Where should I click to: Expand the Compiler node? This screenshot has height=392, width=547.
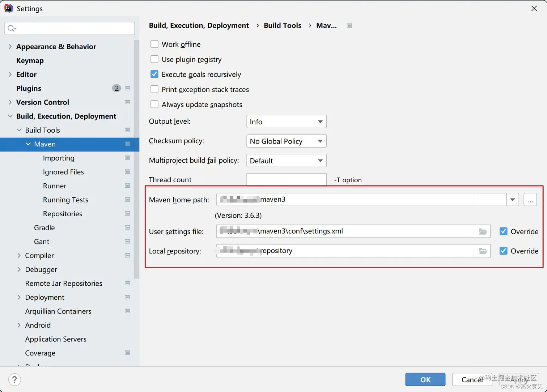(19, 255)
